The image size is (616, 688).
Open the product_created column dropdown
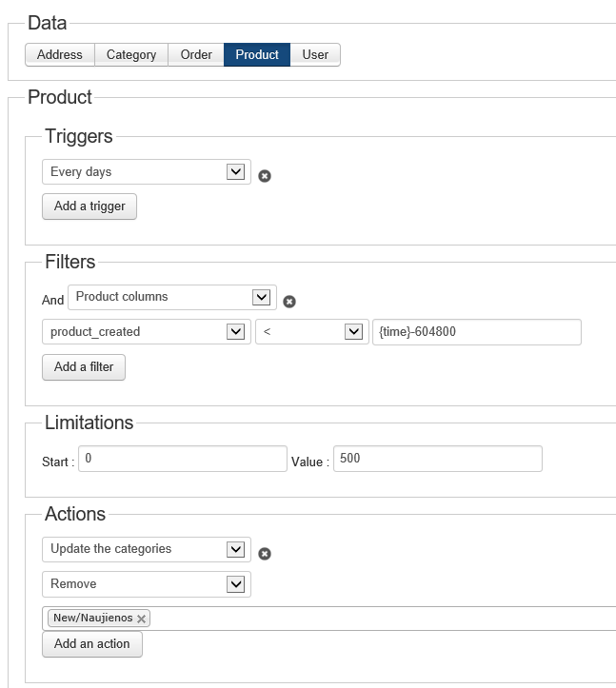[147, 332]
